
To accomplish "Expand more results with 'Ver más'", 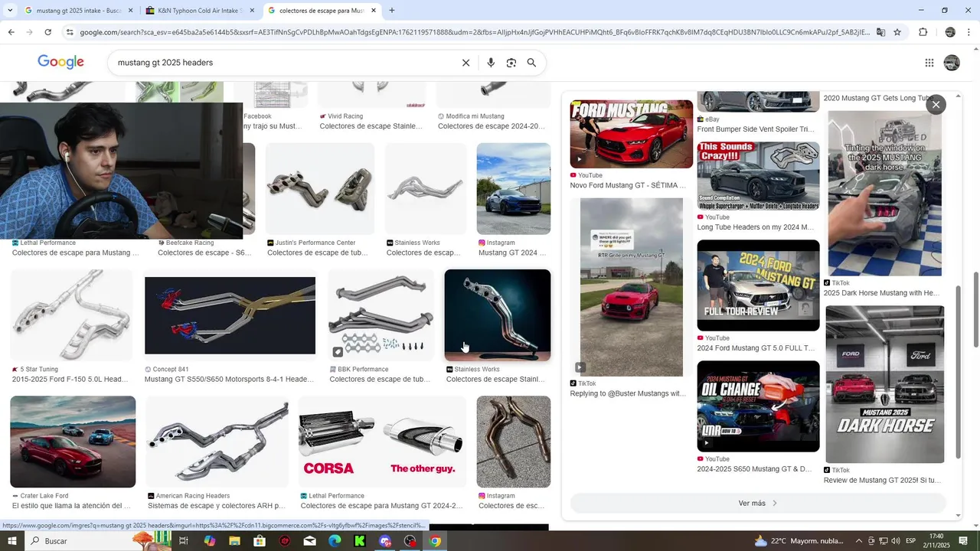I will (x=758, y=504).
